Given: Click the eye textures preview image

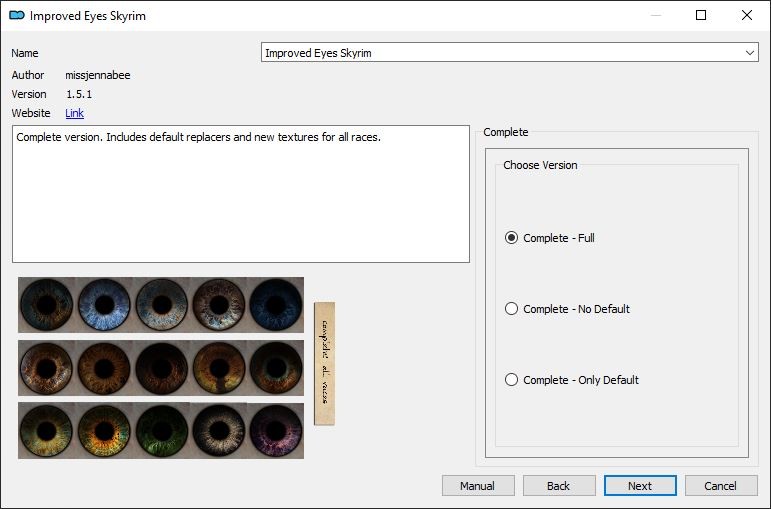Looking at the screenshot, I should tap(177, 368).
